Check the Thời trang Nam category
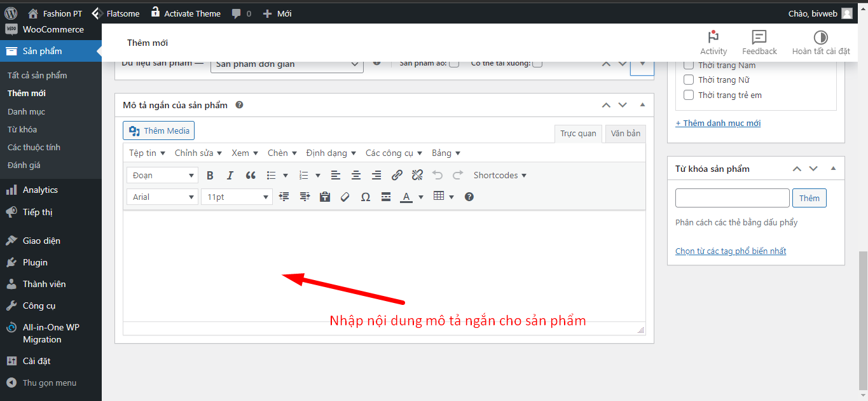 [x=688, y=66]
